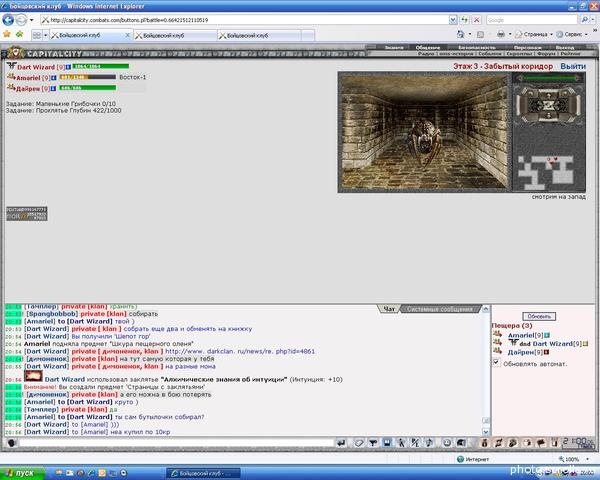Click the funnel filter icon in chat toolbar
This screenshot has width=600, height=480.
coord(373,443)
